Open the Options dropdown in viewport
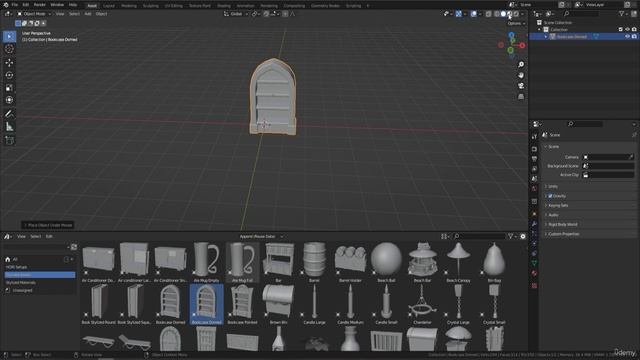Screen dimensions: 640x360 (516, 23)
